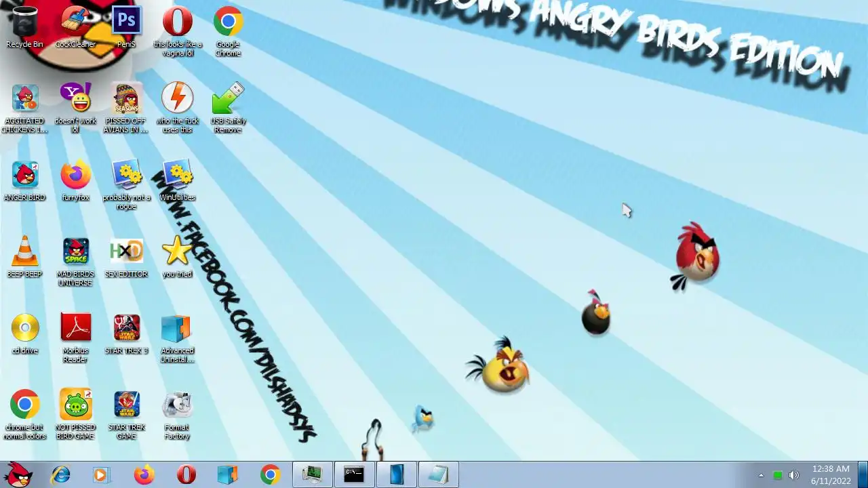Launch WinUtilities from the desktop
Image resolution: width=868 pixels, height=488 pixels.
[177, 181]
